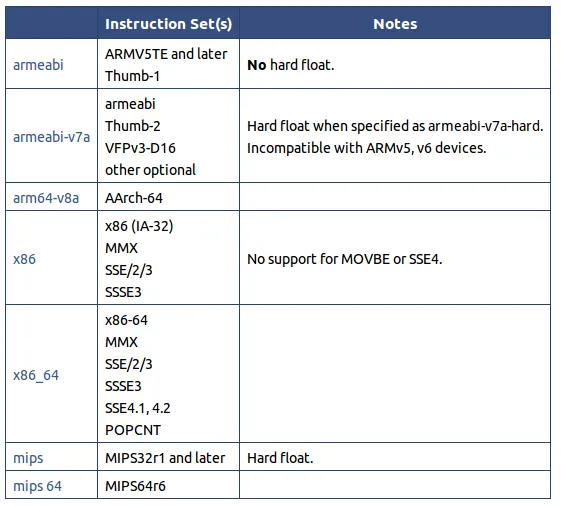Click the 'ARMV5TE and later' text
This screenshot has width=561, height=507.
(166, 54)
